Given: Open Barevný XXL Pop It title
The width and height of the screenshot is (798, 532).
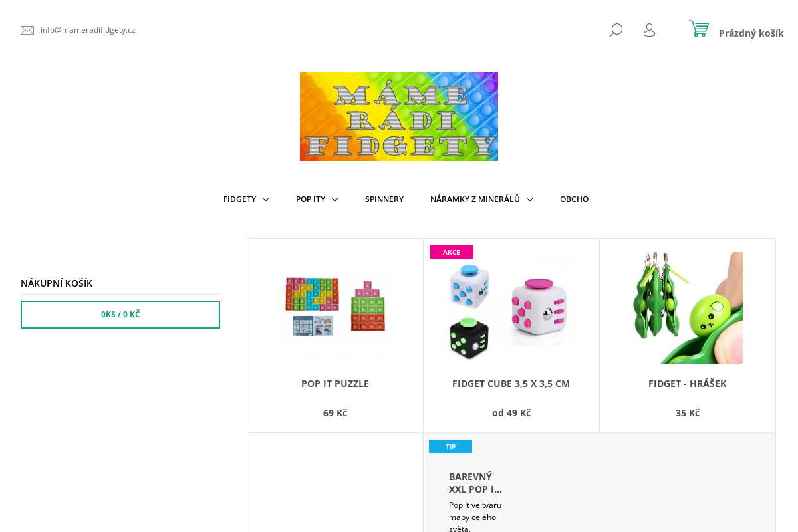Looking at the screenshot, I should coord(475,483).
